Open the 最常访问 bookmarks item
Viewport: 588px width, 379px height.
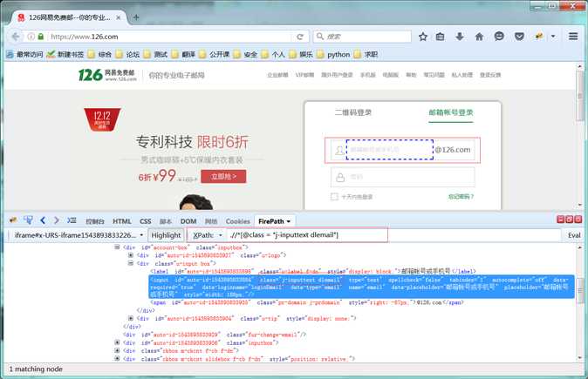coord(24,54)
